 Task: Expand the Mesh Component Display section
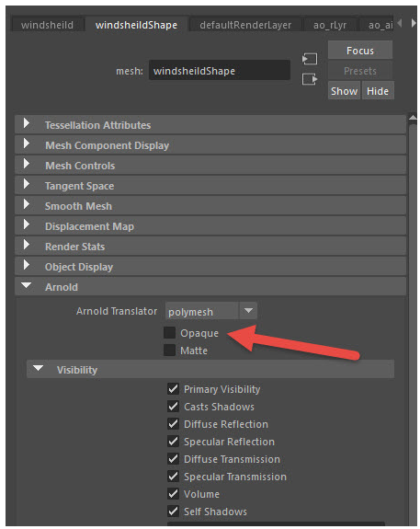point(210,145)
